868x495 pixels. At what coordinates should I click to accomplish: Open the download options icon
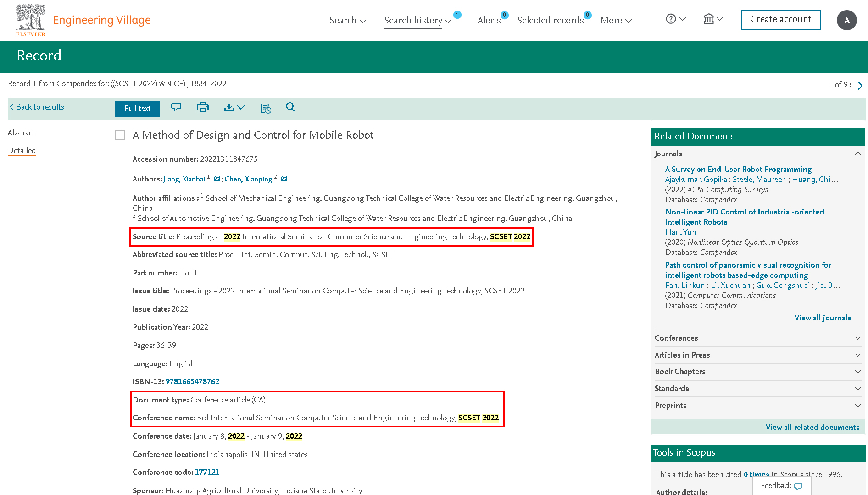tap(234, 107)
